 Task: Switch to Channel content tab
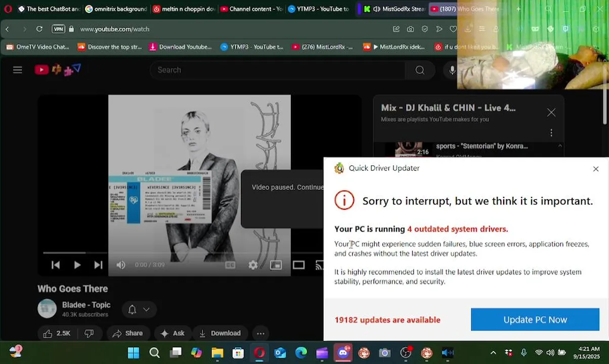250,9
